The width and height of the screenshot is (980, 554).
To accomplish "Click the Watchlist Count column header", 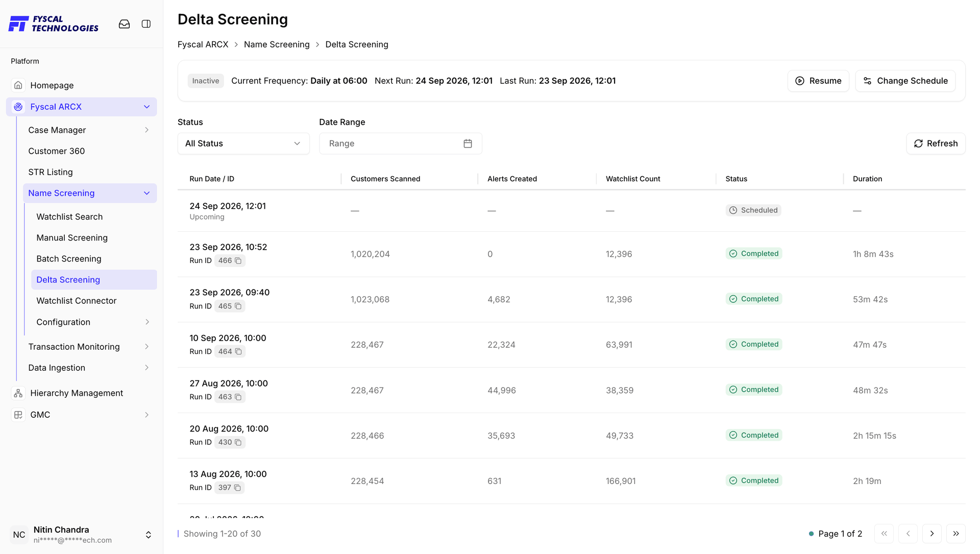I will coord(633,179).
